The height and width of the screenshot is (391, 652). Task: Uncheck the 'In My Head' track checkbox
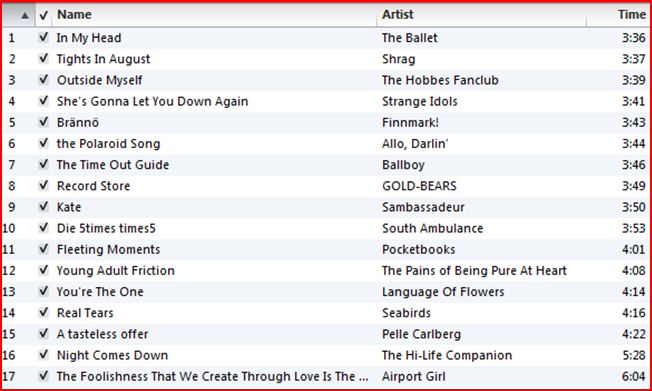coord(43,37)
